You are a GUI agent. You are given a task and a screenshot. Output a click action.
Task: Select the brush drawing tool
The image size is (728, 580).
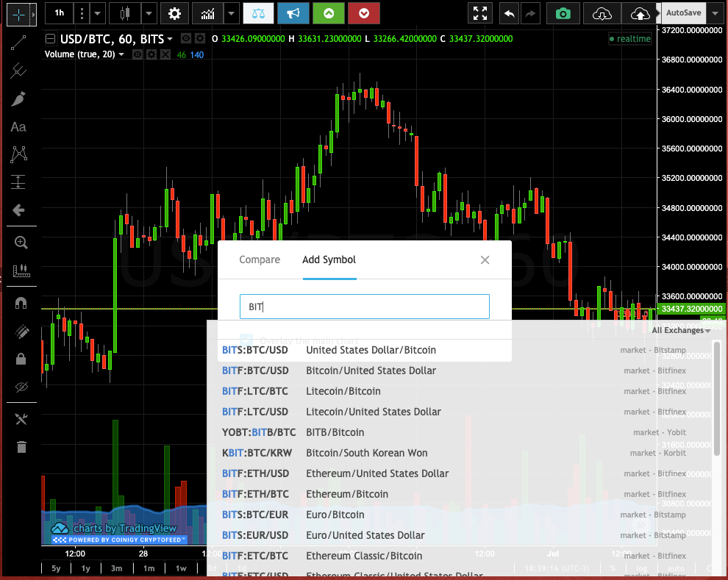pos(18,99)
